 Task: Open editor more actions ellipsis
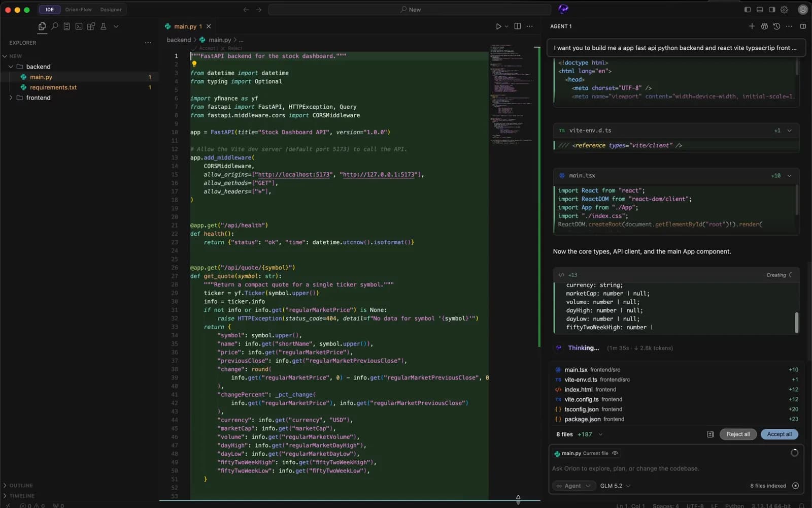530,26
